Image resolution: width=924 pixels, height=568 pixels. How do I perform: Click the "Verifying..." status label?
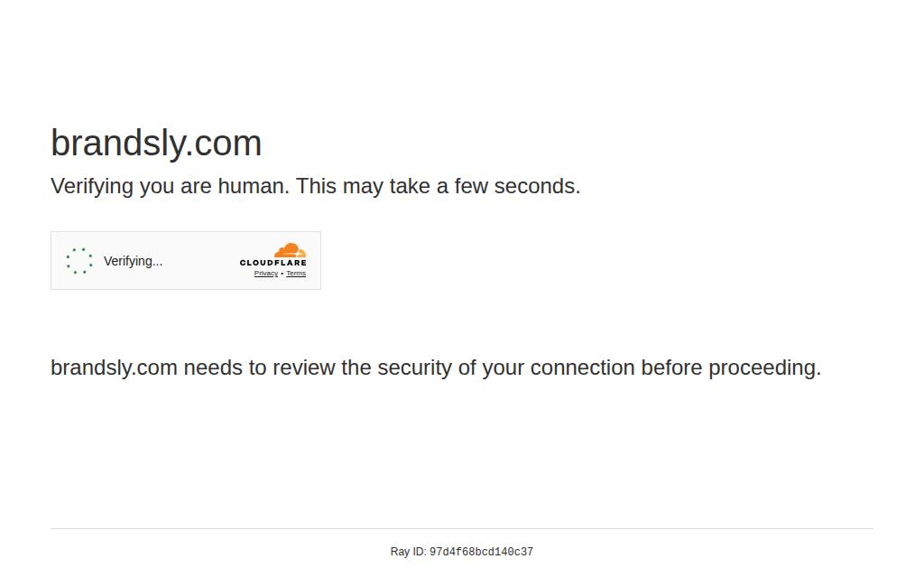point(133,261)
